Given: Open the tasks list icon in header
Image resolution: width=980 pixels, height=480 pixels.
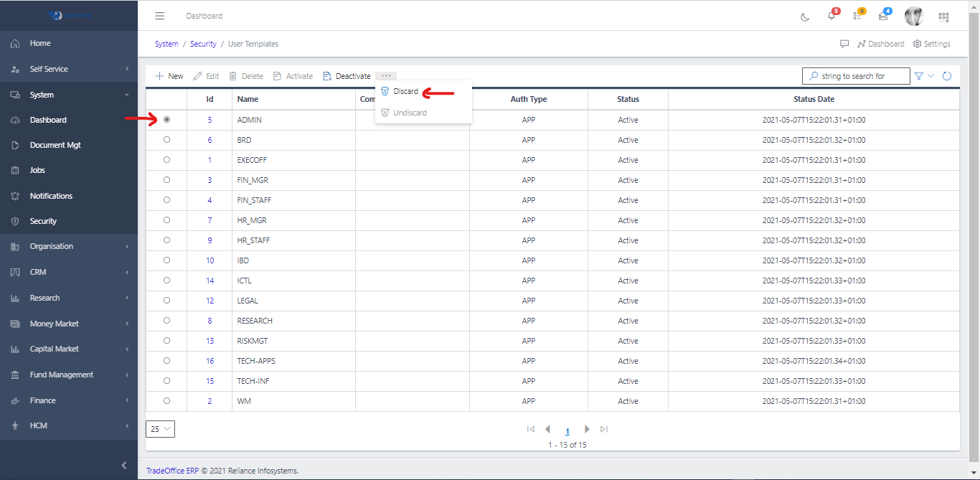Looking at the screenshot, I should click(857, 17).
